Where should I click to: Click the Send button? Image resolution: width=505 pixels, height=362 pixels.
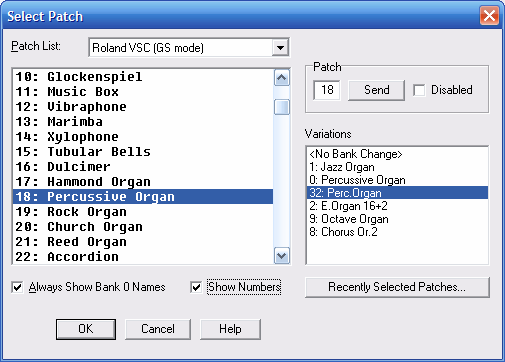[x=376, y=90]
